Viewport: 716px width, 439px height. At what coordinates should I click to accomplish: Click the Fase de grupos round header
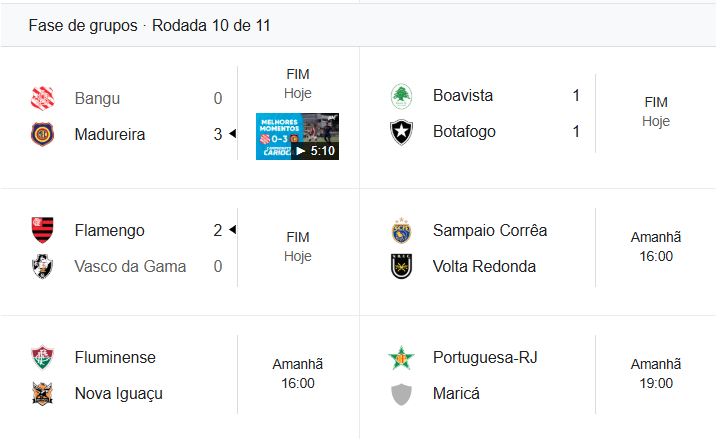point(150,25)
